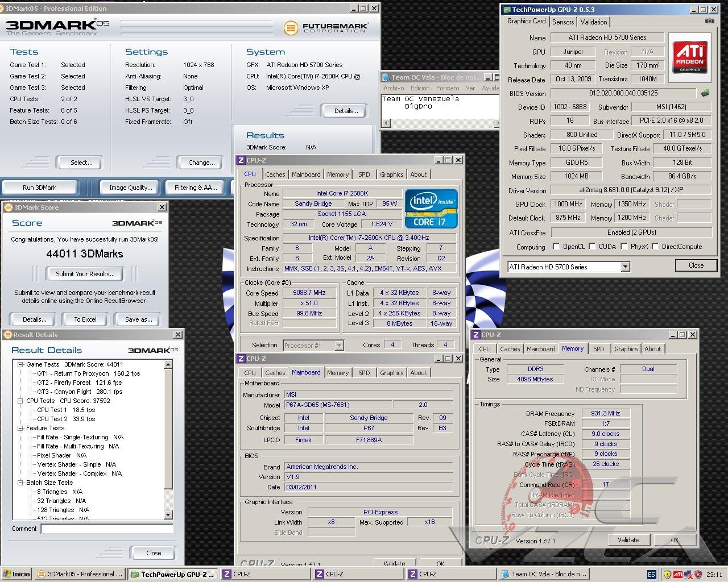The width and height of the screenshot is (728, 582).
Task: Click the Save as button in Score window
Action: (139, 319)
